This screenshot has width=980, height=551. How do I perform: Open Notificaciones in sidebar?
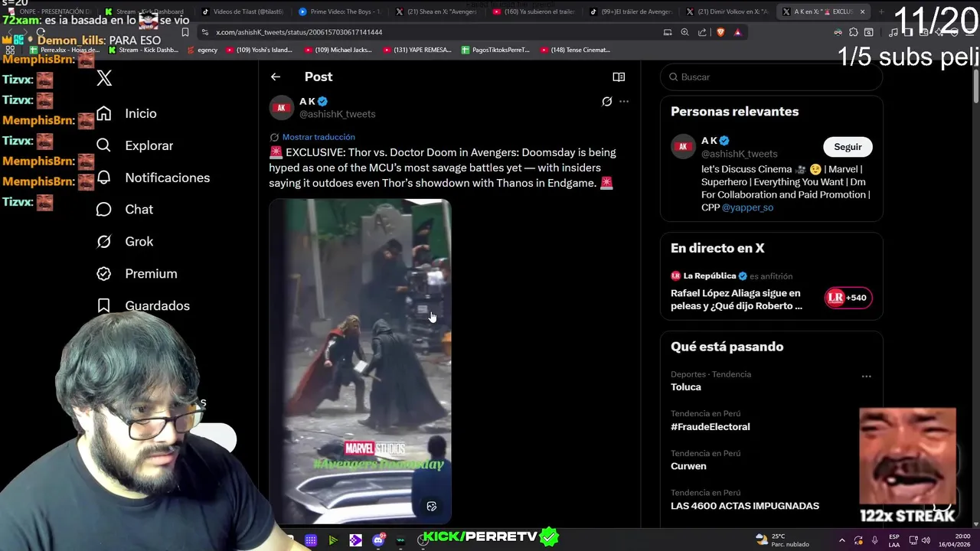tap(153, 178)
